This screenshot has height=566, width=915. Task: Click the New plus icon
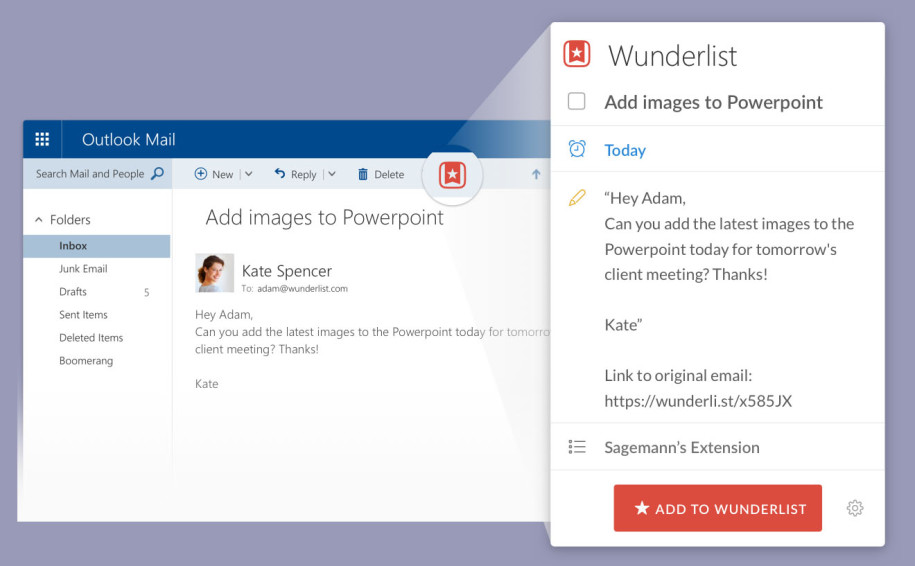pyautogui.click(x=200, y=173)
